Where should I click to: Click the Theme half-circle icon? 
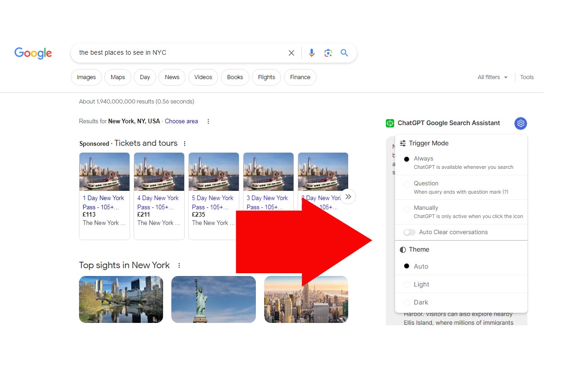click(x=403, y=249)
